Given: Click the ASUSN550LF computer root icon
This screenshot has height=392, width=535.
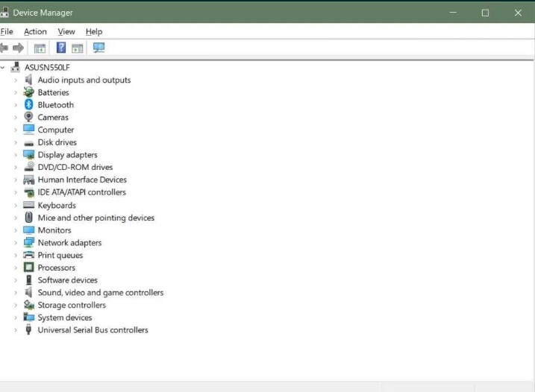Looking at the screenshot, I should pyautogui.click(x=16, y=67).
